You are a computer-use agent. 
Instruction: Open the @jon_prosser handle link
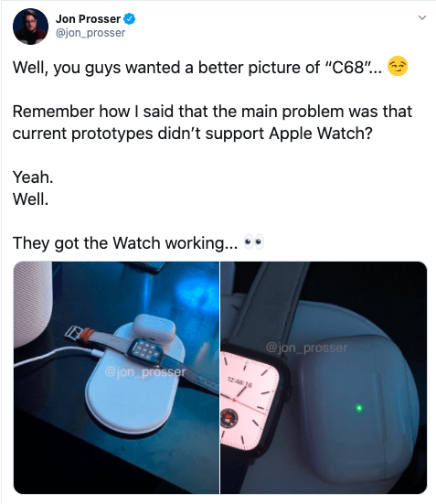tap(90, 33)
